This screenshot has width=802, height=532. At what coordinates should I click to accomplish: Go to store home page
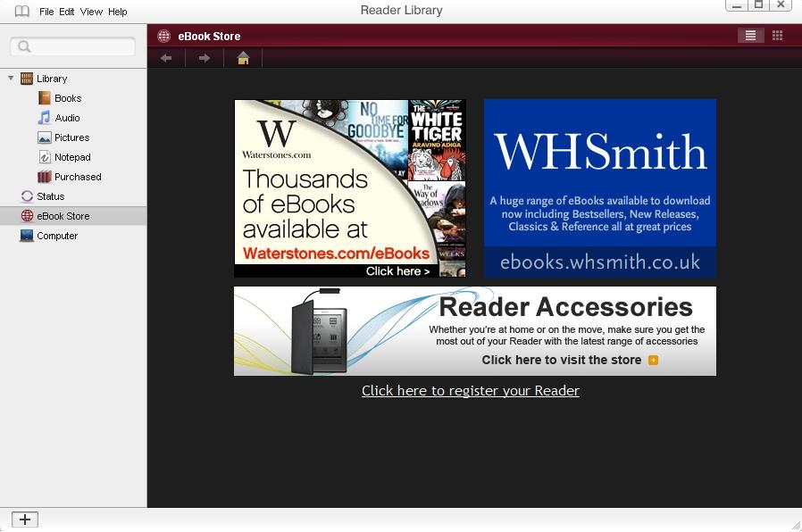(243, 58)
